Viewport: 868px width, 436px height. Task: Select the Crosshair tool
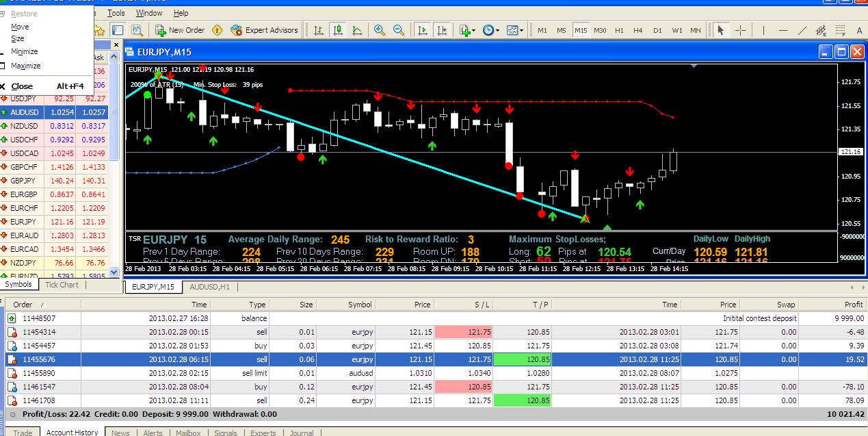pyautogui.click(x=740, y=30)
